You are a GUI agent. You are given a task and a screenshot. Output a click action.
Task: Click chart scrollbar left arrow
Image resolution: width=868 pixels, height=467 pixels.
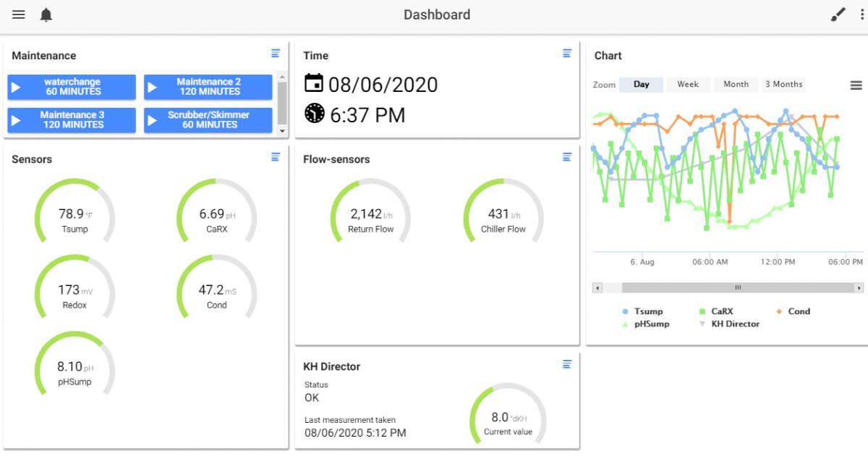click(x=597, y=287)
